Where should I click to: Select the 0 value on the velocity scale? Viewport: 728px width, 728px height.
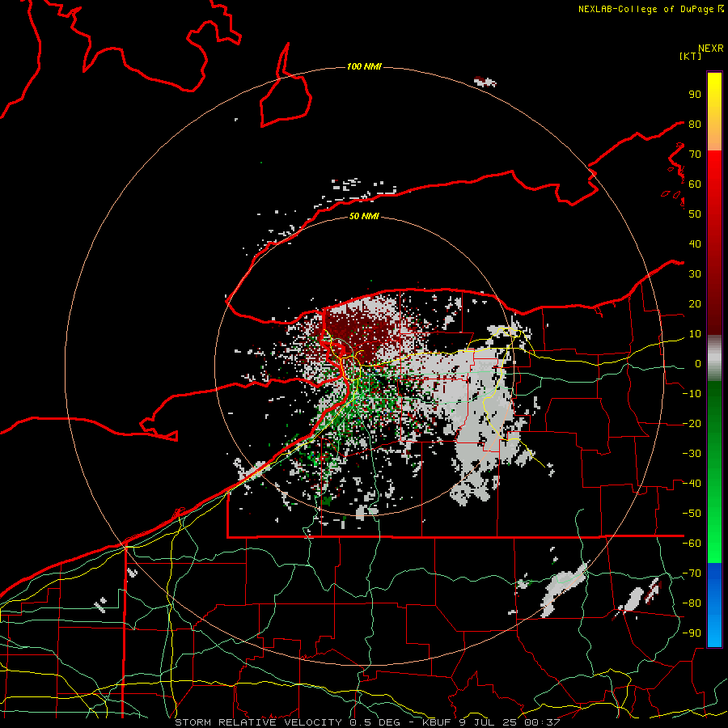coord(698,363)
